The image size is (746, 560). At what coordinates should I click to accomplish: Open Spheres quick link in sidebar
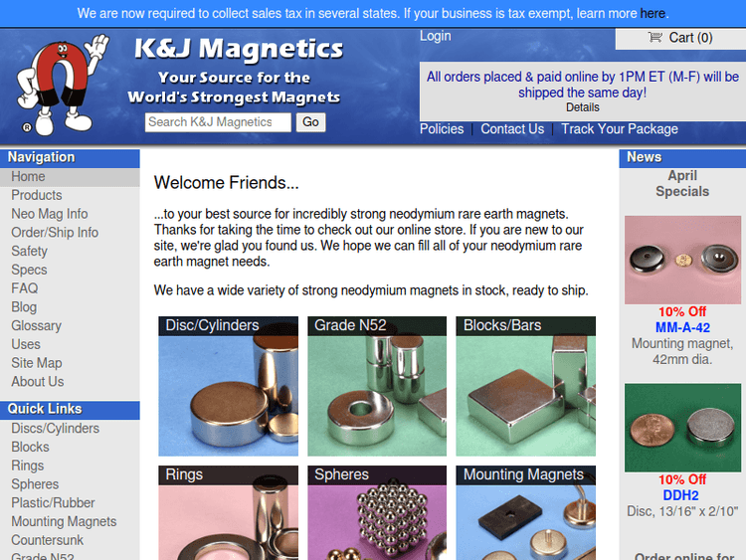click(x=70, y=483)
